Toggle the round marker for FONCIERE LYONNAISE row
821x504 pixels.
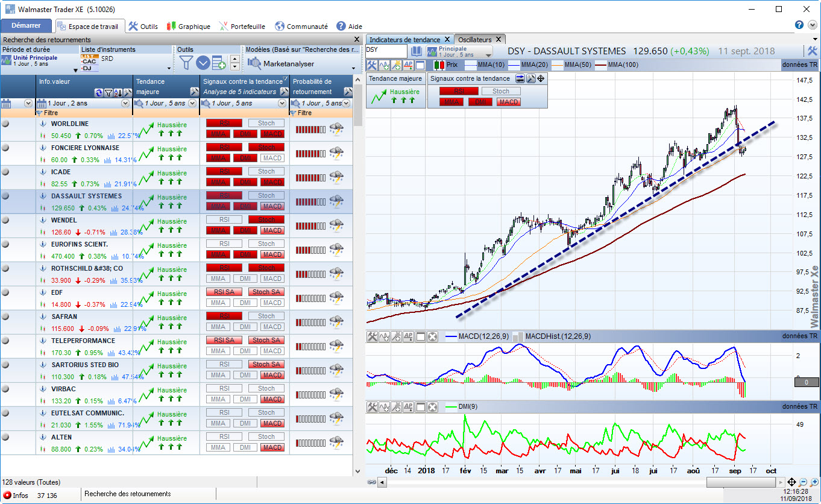[5, 148]
